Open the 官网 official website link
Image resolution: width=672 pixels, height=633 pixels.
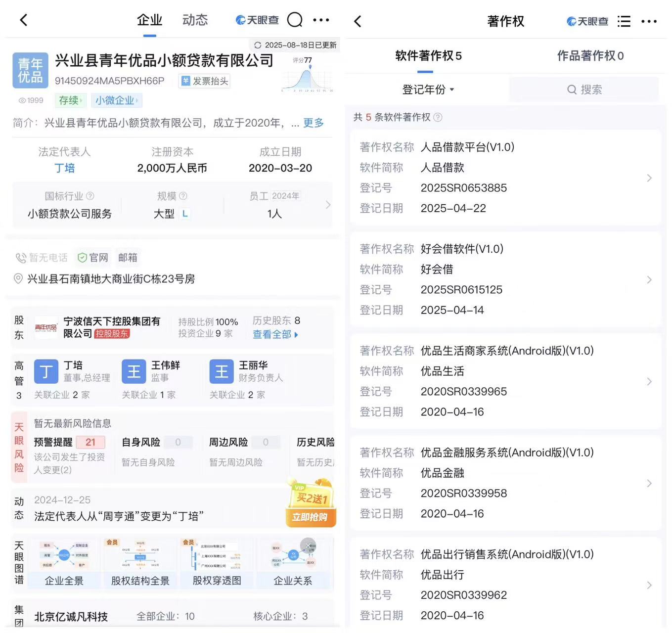tap(92, 258)
